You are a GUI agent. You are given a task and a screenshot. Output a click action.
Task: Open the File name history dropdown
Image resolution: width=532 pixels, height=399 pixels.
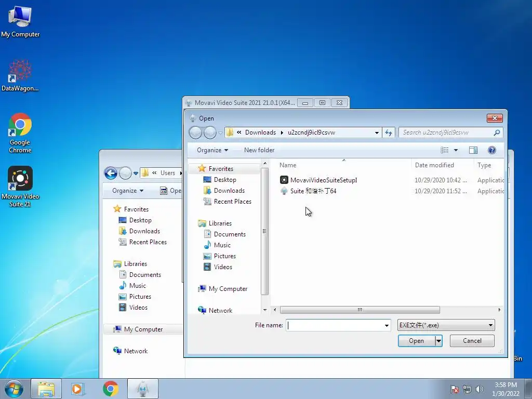pyautogui.click(x=387, y=325)
